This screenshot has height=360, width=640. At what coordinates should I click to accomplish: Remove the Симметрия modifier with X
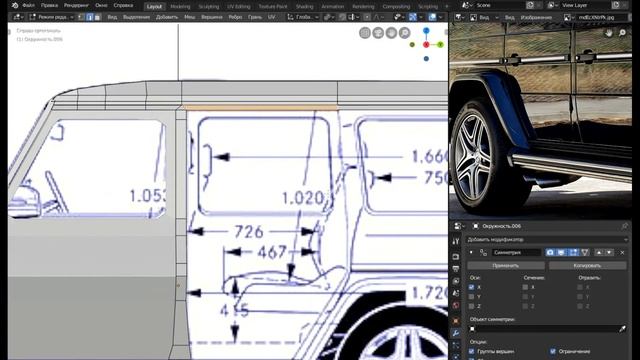pos(622,253)
